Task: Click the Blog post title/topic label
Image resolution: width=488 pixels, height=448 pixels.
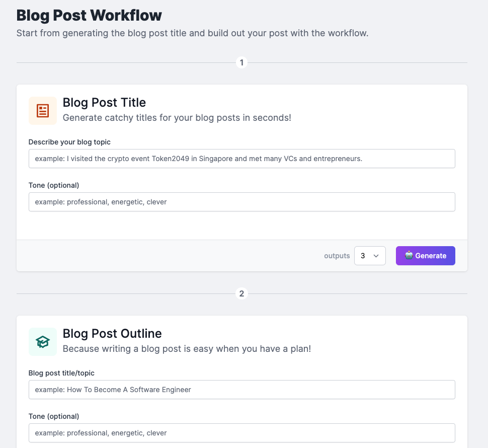Action: tap(61, 373)
